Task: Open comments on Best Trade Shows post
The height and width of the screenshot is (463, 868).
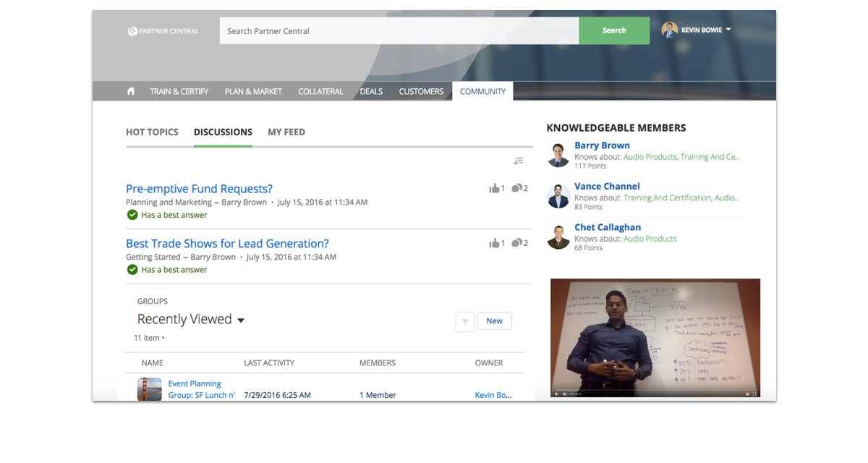Action: [516, 244]
